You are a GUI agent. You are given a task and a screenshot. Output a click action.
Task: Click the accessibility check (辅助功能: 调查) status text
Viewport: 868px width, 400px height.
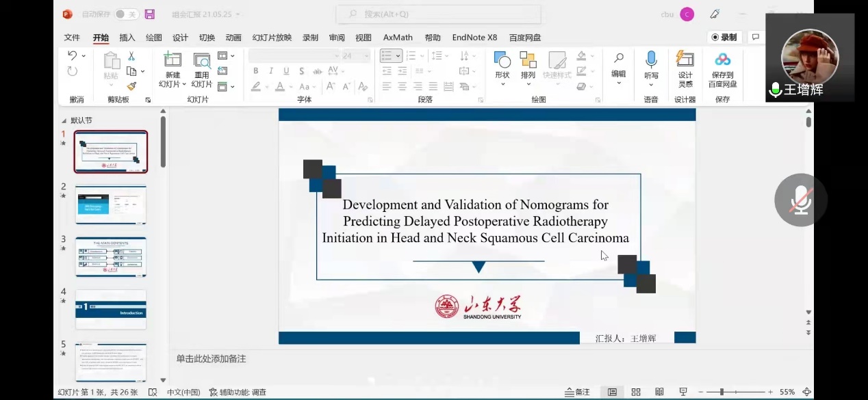[x=242, y=392]
